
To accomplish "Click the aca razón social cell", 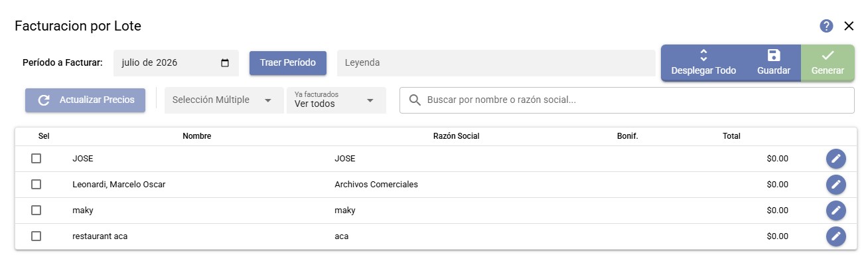I will coord(342,236).
